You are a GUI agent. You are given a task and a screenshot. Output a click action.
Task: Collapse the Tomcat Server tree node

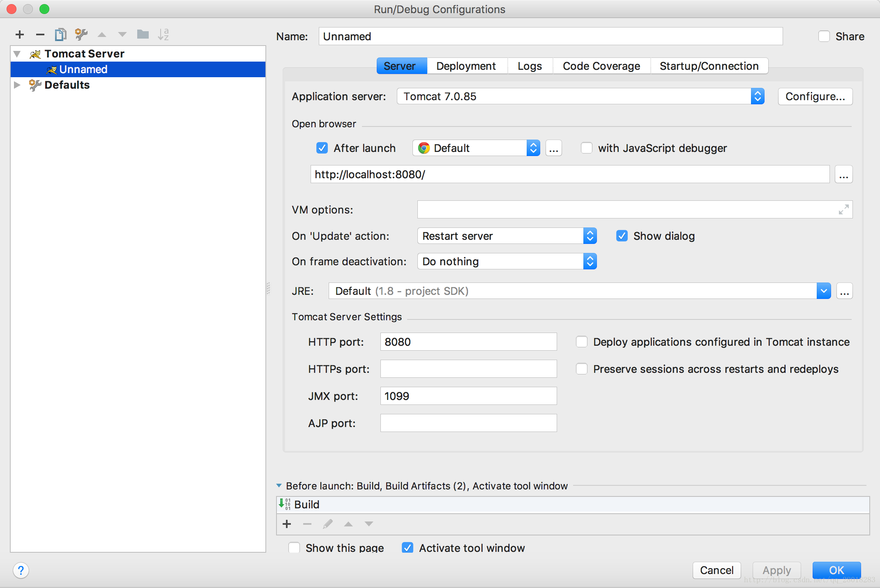tap(17, 54)
